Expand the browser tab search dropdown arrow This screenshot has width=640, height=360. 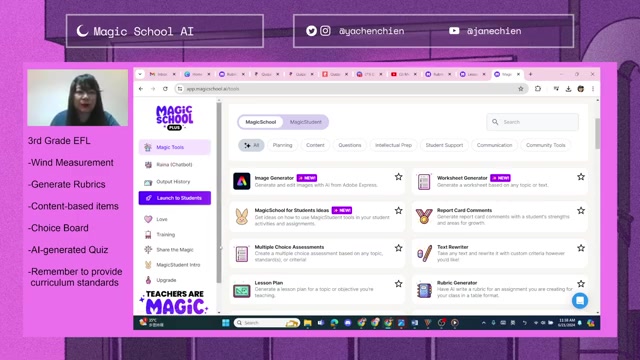(140, 74)
